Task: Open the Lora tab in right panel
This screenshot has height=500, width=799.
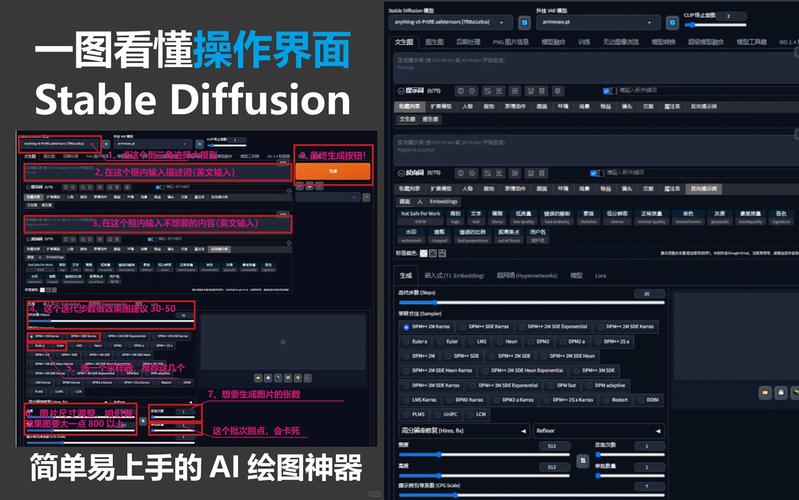Action: point(600,276)
